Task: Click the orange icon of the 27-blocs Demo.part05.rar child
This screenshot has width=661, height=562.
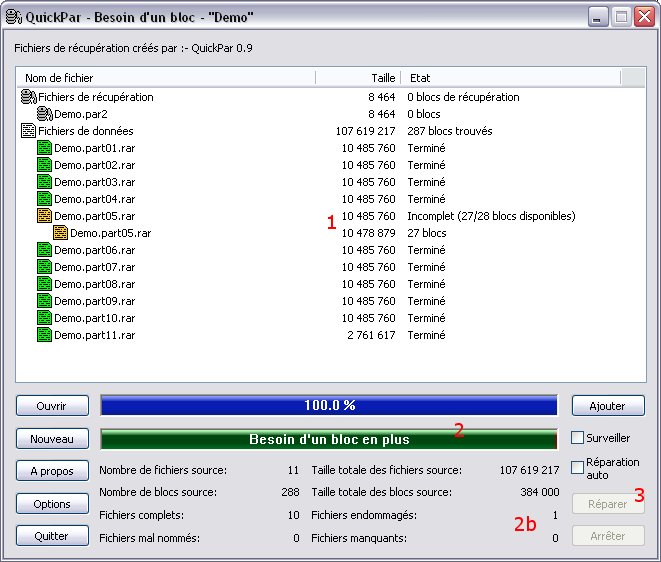Action: (x=60, y=233)
